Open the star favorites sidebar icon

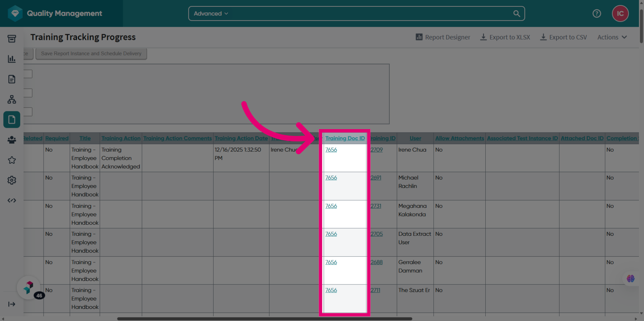[x=12, y=160]
